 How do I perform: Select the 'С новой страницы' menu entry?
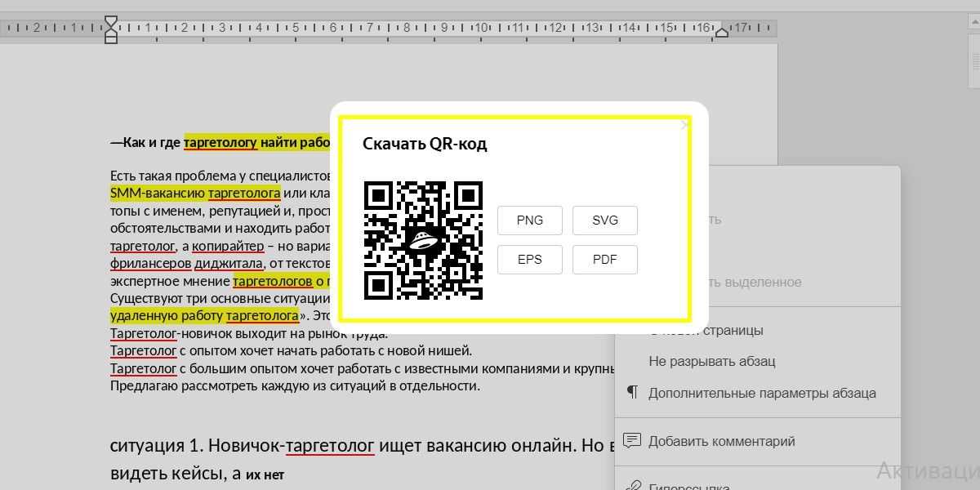click(711, 331)
